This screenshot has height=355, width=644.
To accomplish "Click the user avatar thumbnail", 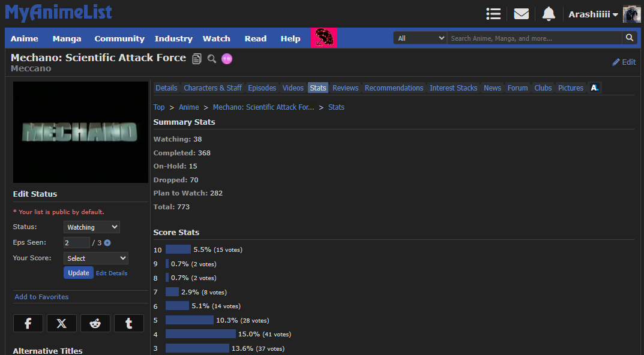I will [x=631, y=14].
